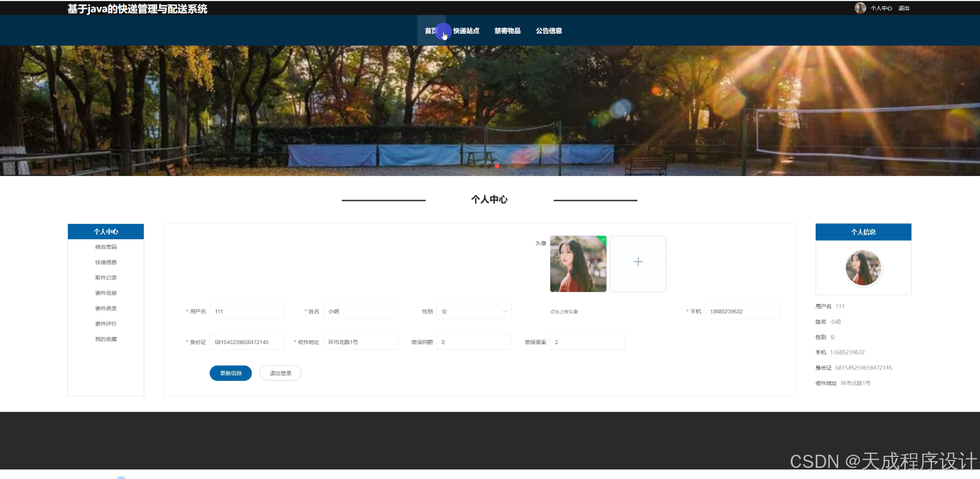Image resolution: width=980 pixels, height=479 pixels.
Task: Click 退出 in the top-right header
Action: click(904, 8)
